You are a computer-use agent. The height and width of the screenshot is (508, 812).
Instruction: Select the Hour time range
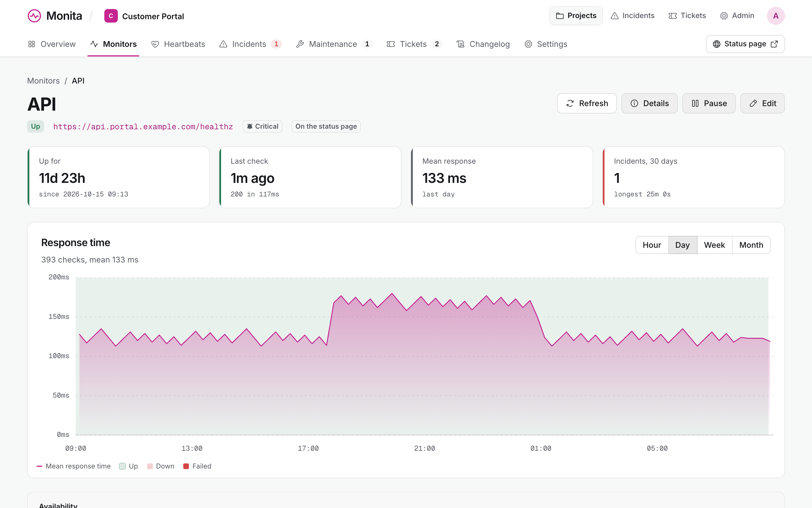tap(652, 245)
